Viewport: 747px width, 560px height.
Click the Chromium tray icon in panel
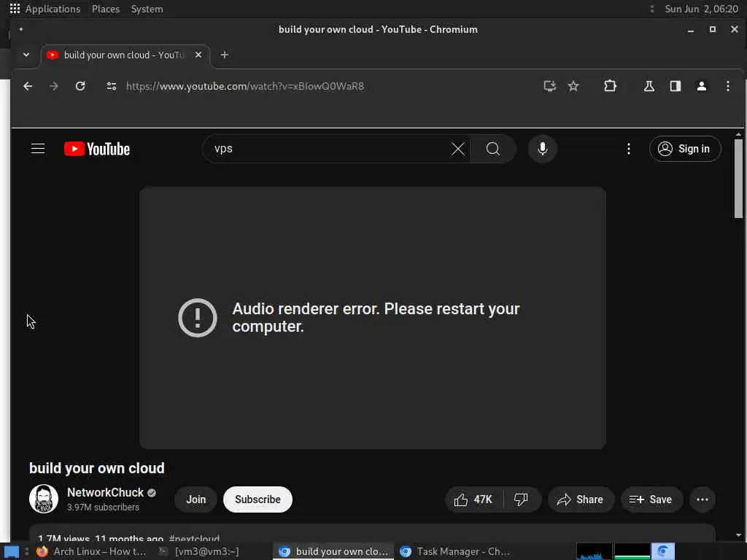point(662,551)
